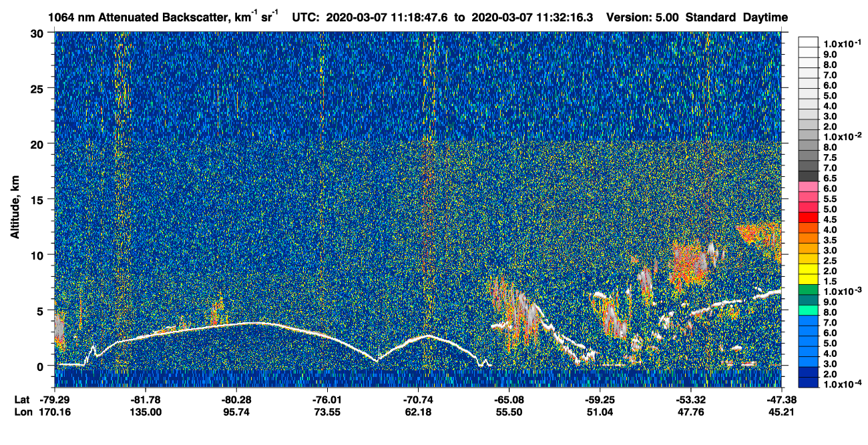Click the word "Daytime" in the header
This screenshot has width=868, height=445.
765,17
